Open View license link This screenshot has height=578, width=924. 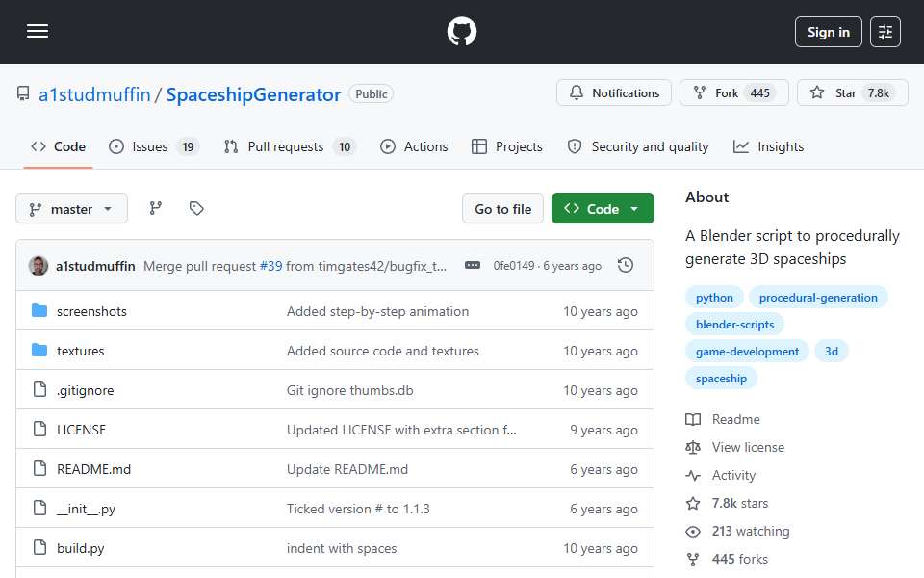pos(734,448)
